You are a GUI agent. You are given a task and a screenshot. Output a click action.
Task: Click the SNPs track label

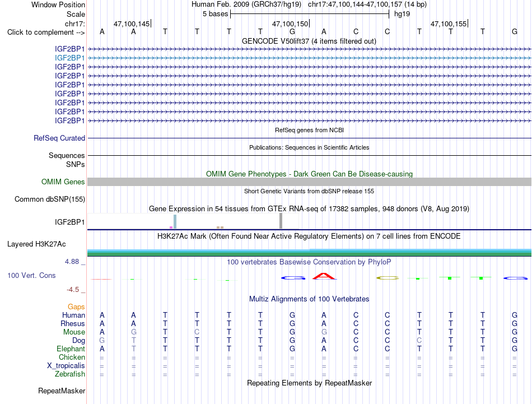(x=76, y=164)
